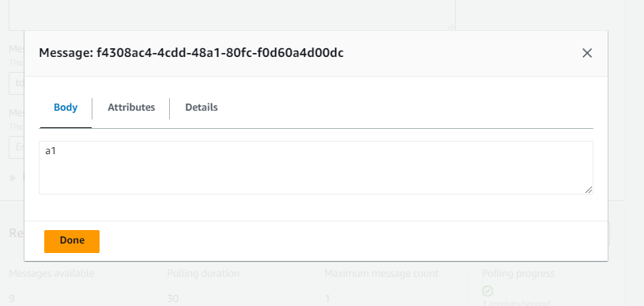Click the partially hidden italic placeholder input field
This screenshot has height=306, width=644.
coord(17,147)
